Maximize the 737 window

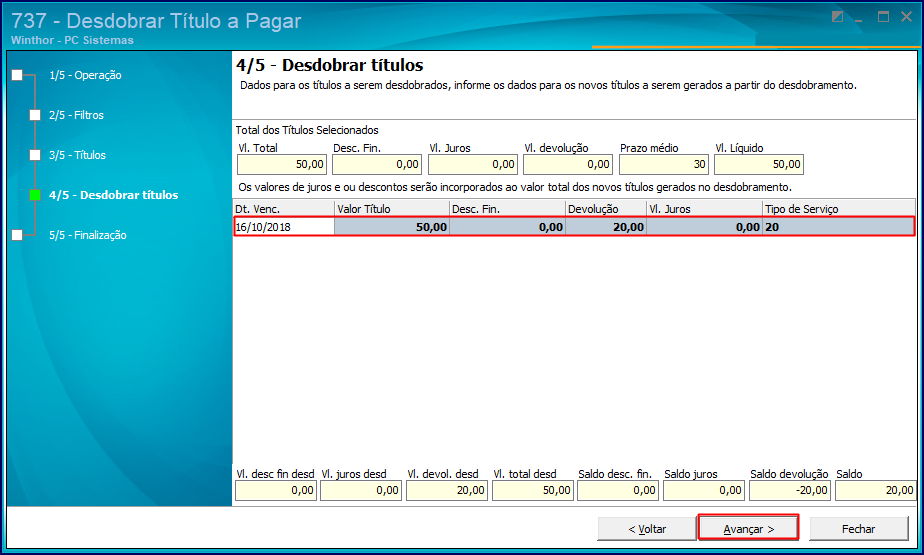click(883, 17)
